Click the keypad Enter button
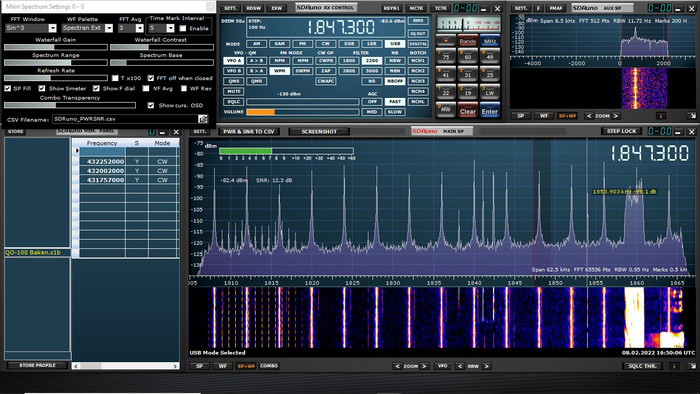The width and height of the screenshot is (700, 394). [490, 111]
